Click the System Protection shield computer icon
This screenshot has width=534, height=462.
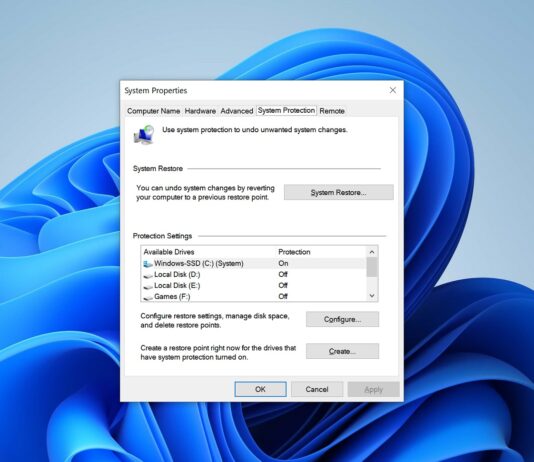pos(144,135)
